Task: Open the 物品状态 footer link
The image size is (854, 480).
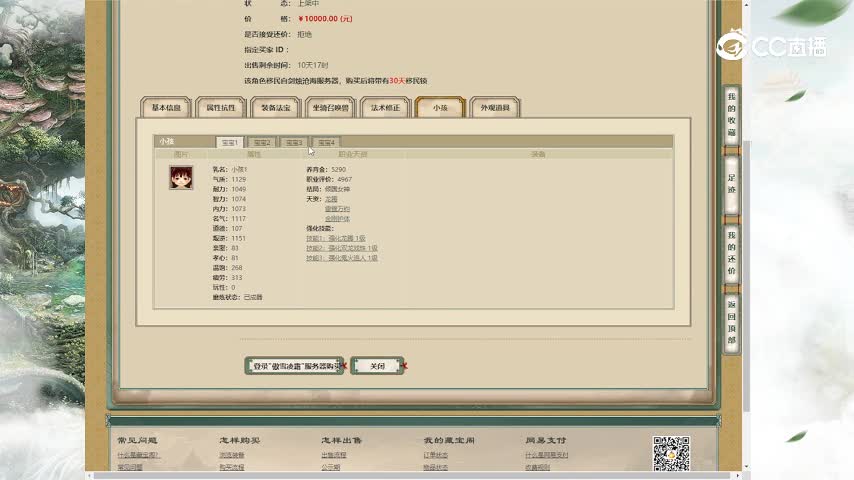Action: pyautogui.click(x=436, y=467)
